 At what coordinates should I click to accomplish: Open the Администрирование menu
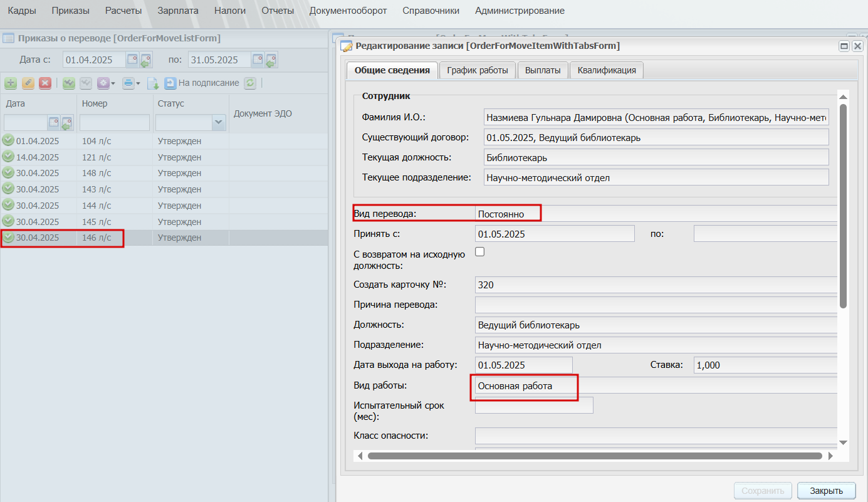click(x=520, y=11)
